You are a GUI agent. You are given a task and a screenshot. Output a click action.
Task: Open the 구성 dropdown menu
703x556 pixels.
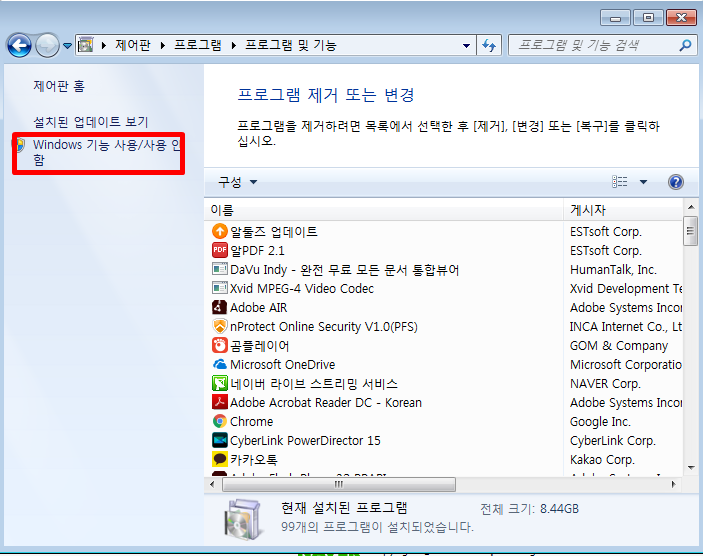(x=238, y=182)
